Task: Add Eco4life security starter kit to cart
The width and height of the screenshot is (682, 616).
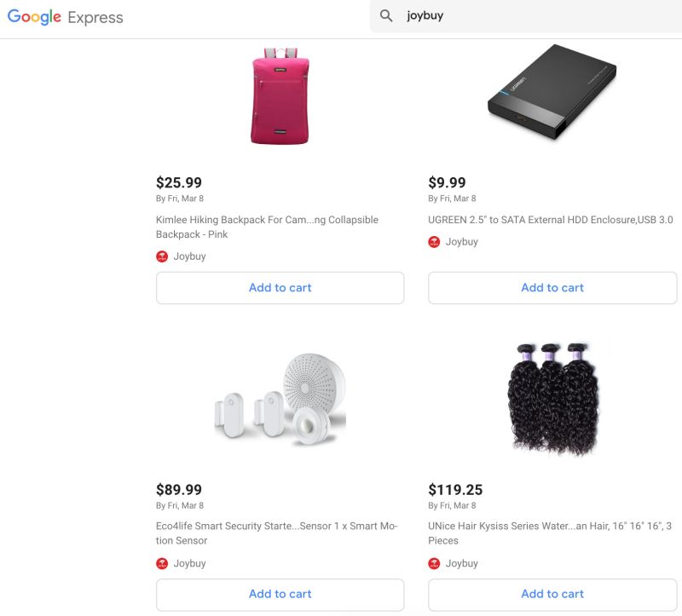Action: click(280, 594)
